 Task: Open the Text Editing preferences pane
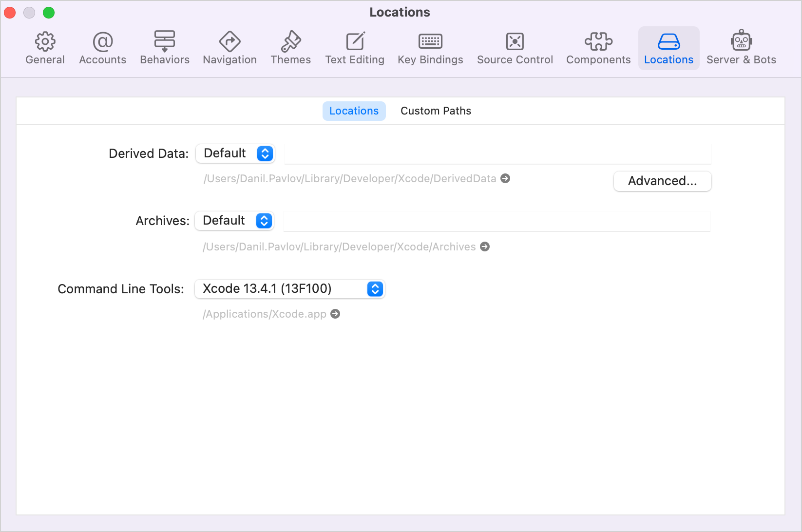pos(355,48)
